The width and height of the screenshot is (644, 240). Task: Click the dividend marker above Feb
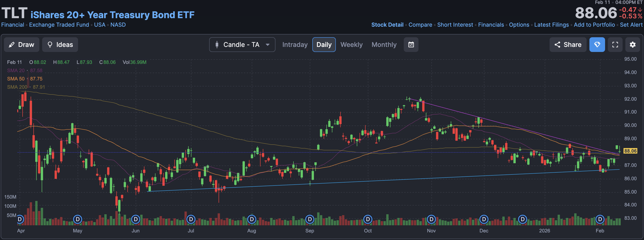600,219
